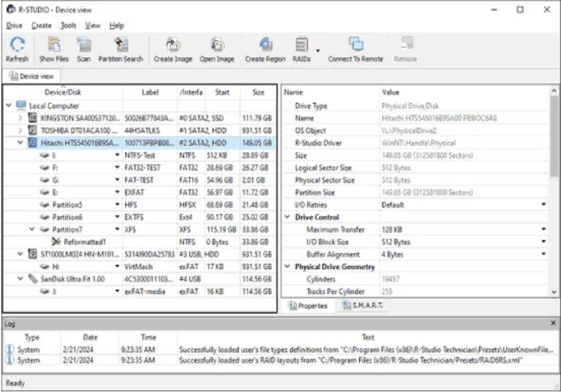This screenshot has width=561, height=392.
Task: Select the KINGSTON SA400S37120 drive icon
Action: [33, 117]
